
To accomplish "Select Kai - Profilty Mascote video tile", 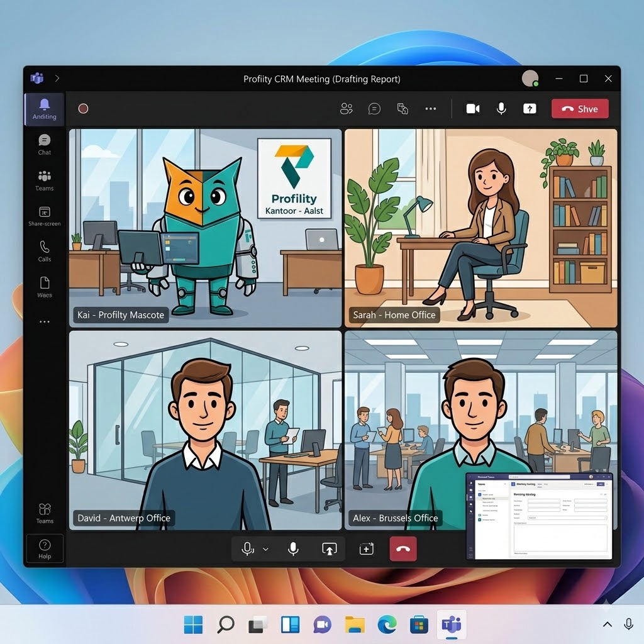I will tap(206, 228).
